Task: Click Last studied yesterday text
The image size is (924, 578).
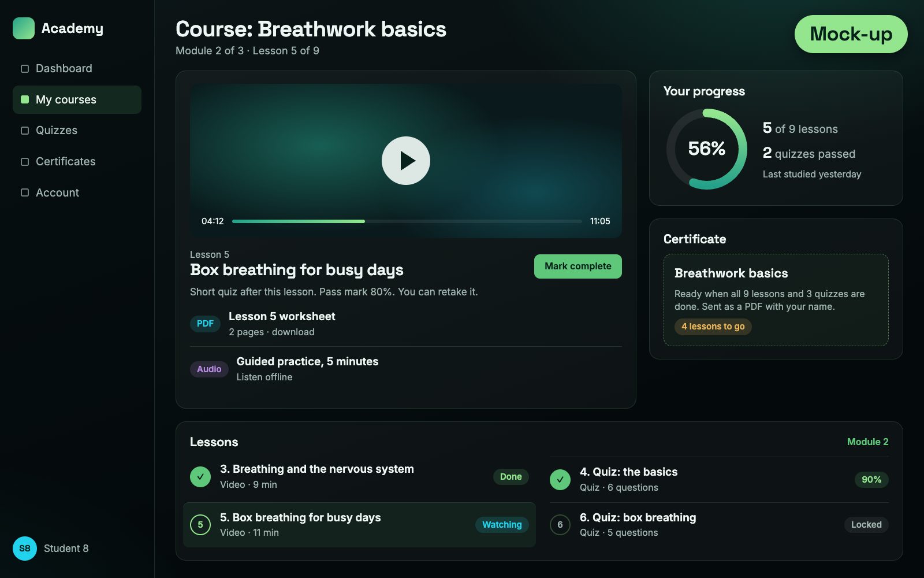Action: point(812,175)
